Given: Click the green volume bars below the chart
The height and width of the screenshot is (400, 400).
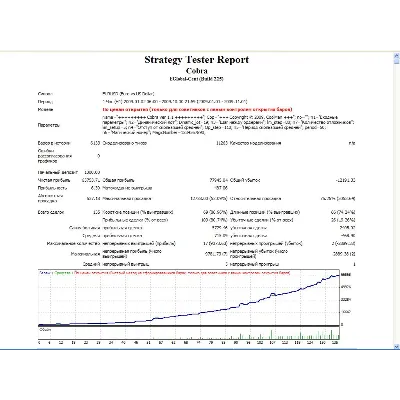Looking at the screenshot, I should pos(189,333).
